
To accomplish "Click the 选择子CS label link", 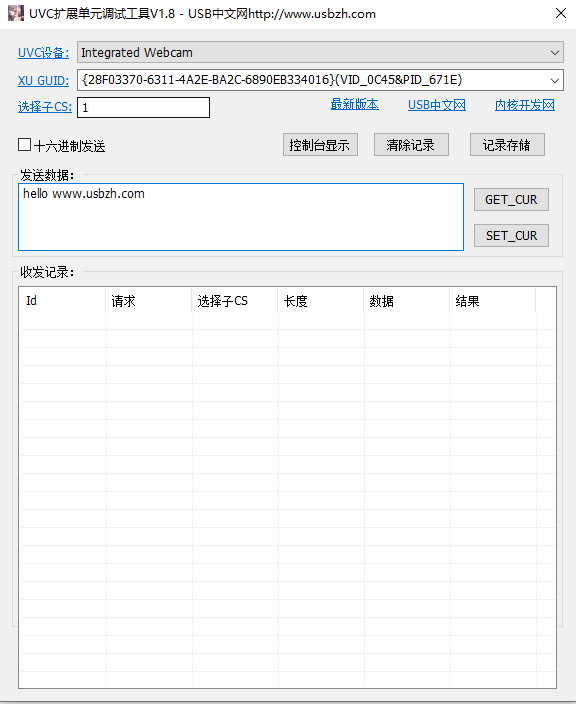I will (x=45, y=107).
